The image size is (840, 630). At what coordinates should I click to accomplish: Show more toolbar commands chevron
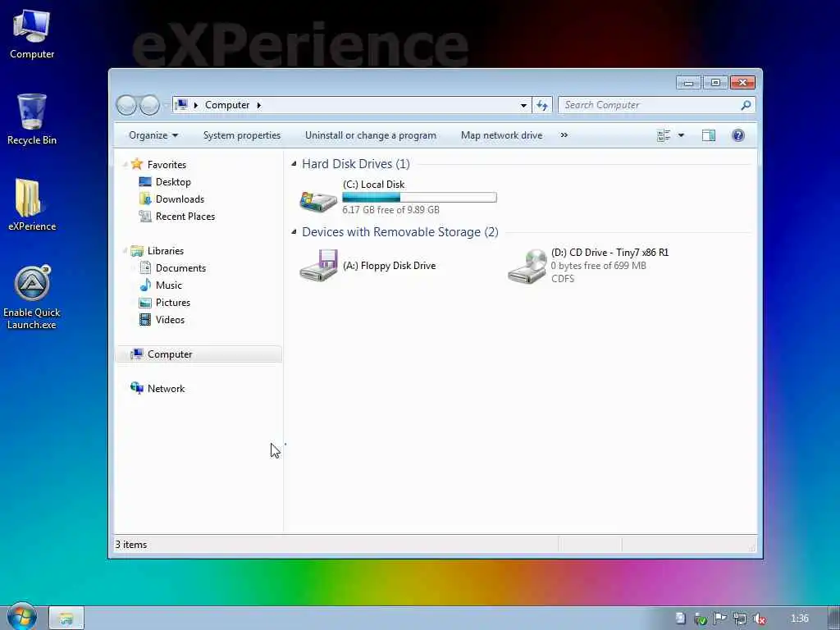tap(564, 135)
